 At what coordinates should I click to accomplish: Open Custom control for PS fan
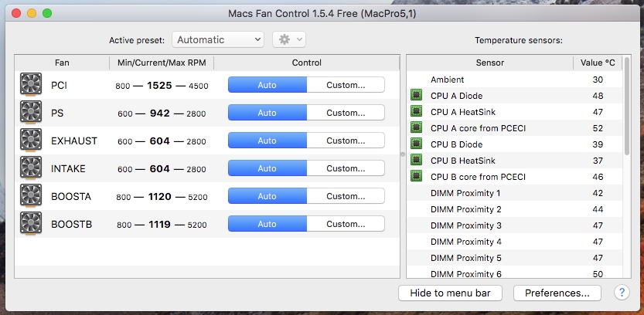346,113
